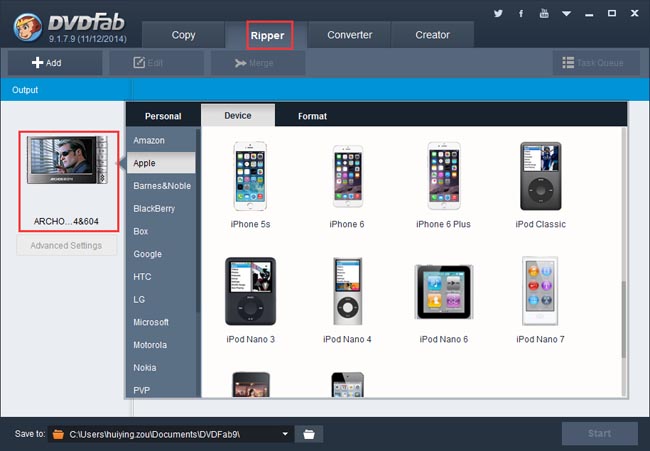Click the iPhone 6 Plus label

point(443,224)
